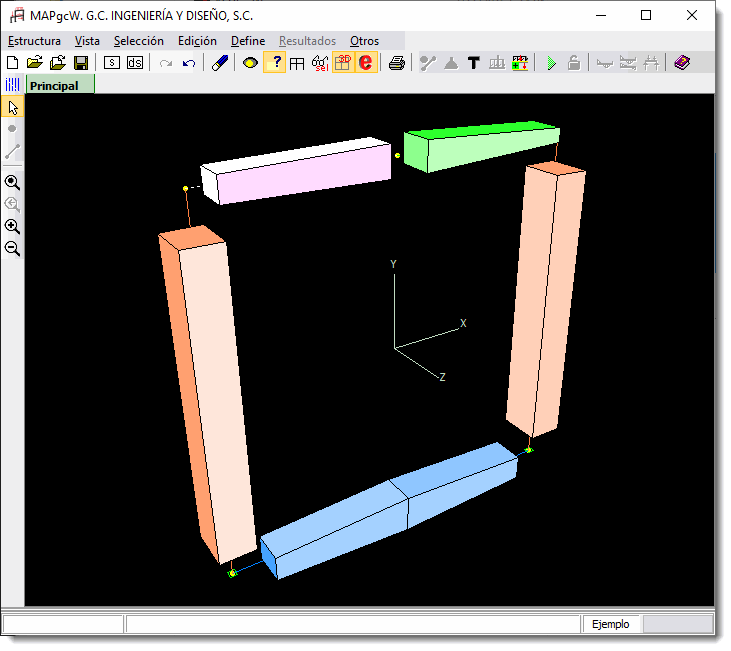
Task: Select the right orange column
Action: point(545,298)
